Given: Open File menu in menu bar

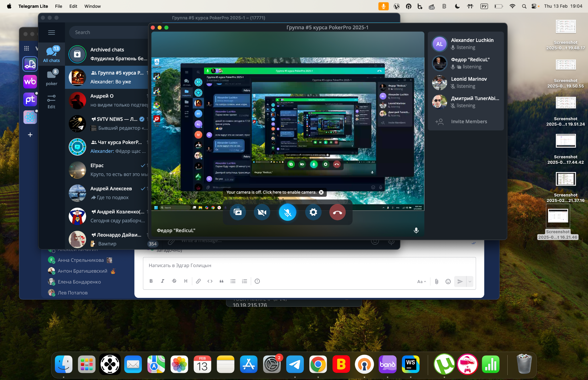Looking at the screenshot, I should click(59, 6).
